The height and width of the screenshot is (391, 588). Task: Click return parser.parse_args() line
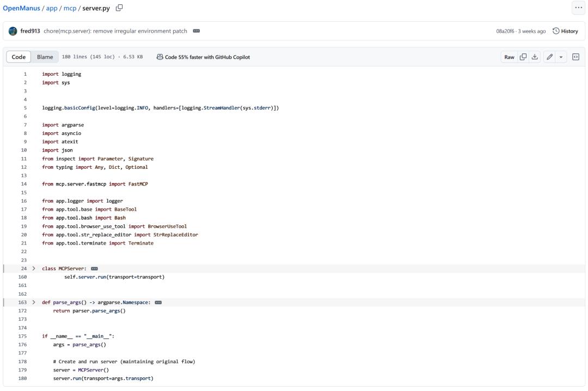pos(89,311)
